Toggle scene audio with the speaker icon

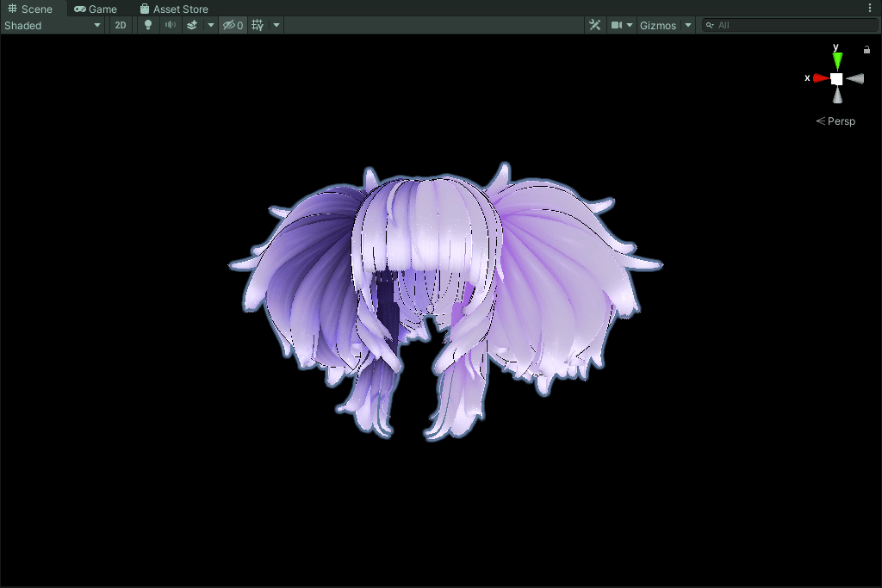tap(171, 25)
